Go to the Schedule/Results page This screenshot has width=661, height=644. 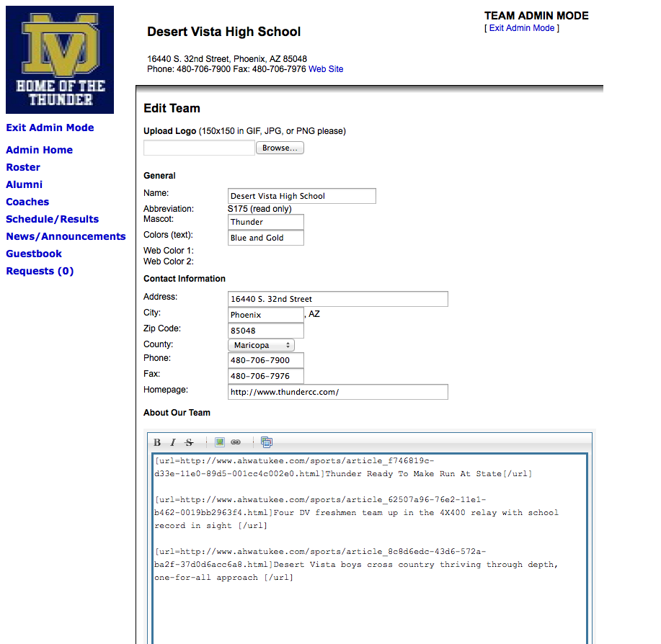point(53,219)
